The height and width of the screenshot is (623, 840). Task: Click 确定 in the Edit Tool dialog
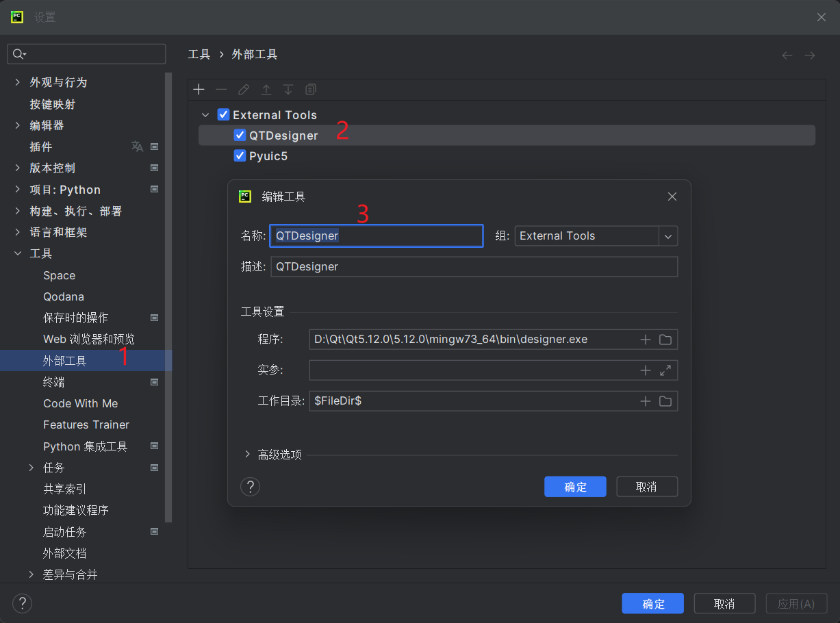(575, 487)
